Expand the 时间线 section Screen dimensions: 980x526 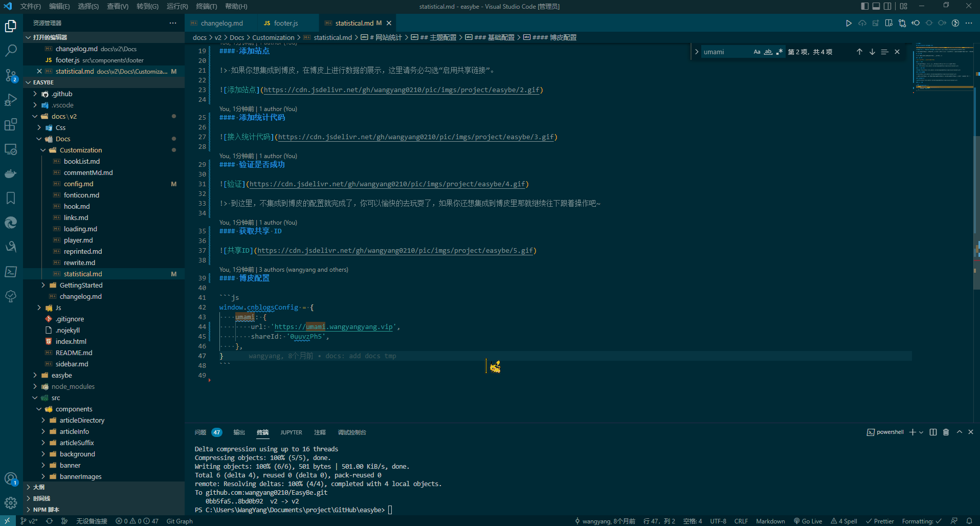click(104, 498)
